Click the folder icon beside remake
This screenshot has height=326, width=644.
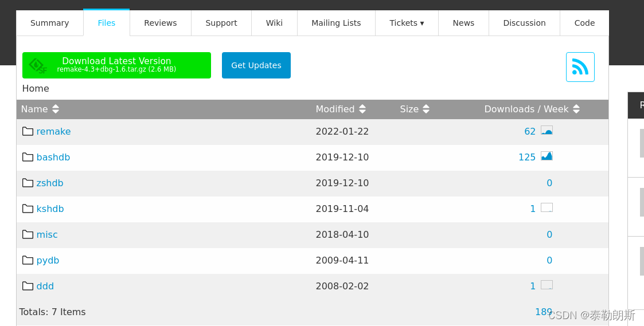[28, 131]
